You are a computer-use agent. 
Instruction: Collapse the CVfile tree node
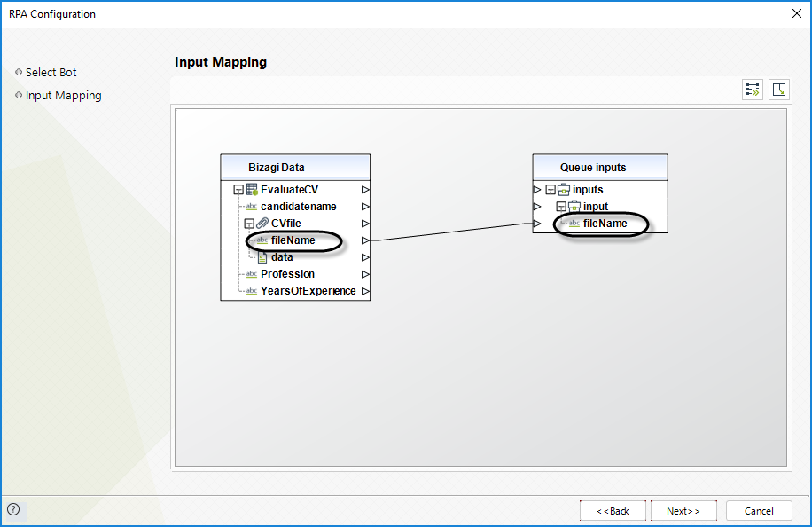pyautogui.click(x=249, y=224)
